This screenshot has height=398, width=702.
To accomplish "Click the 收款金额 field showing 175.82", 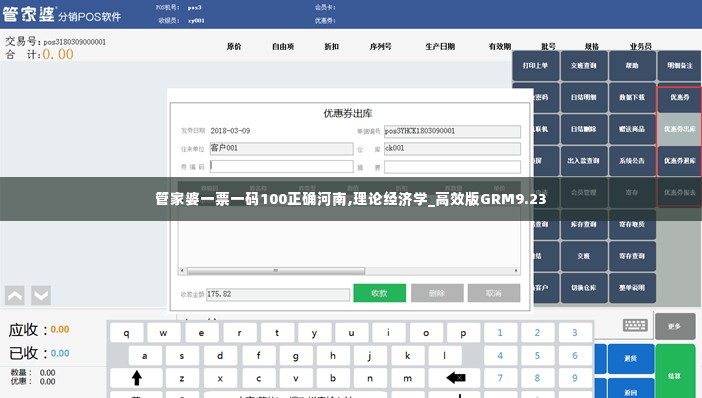I will (x=278, y=294).
